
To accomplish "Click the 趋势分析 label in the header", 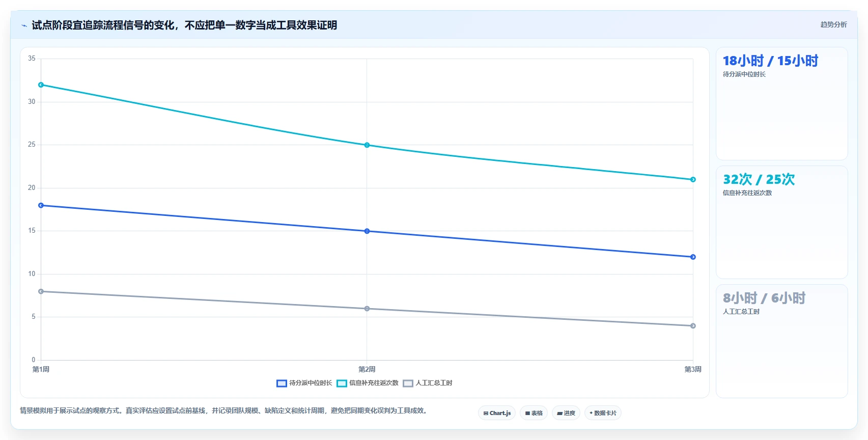I will click(833, 24).
